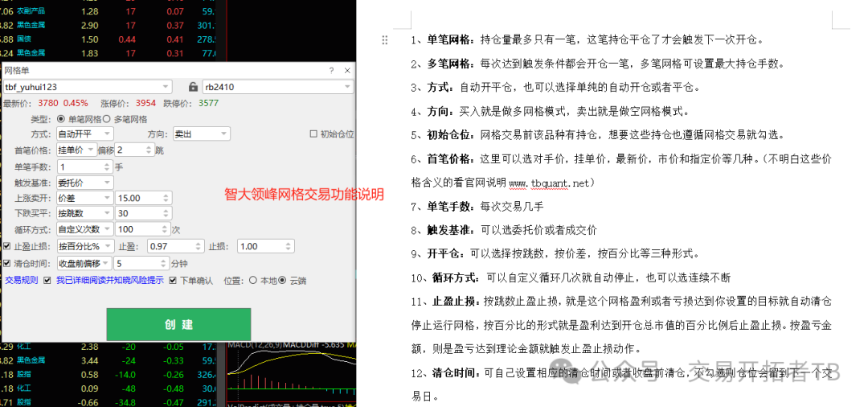Expand the 方式 dropdown showing 自动开平
Image resolution: width=868 pixels, height=407 pixels.
[x=85, y=134]
